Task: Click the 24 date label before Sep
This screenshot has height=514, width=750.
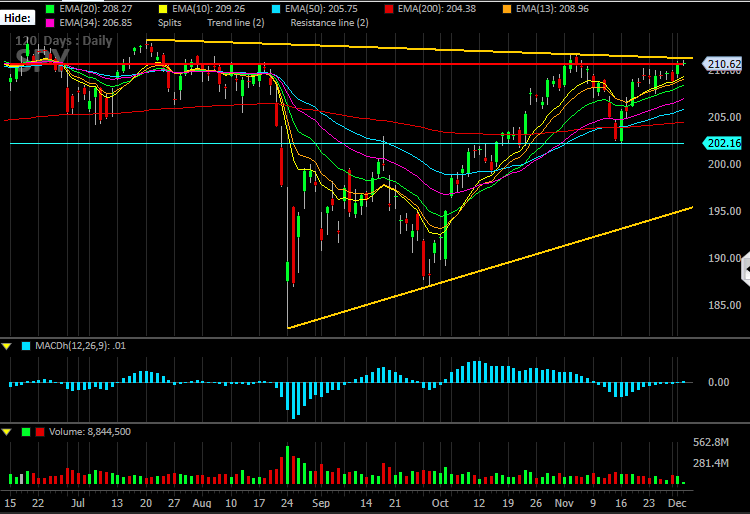Action: point(287,503)
